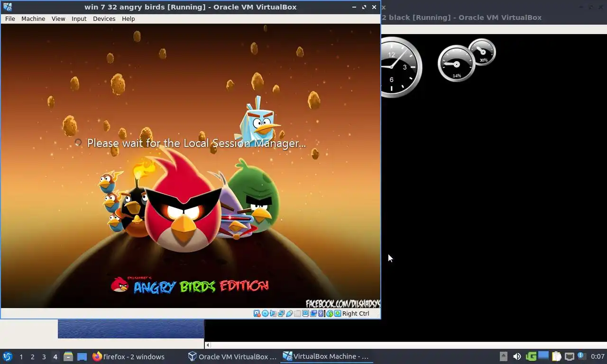This screenshot has width=607, height=364.
Task: Open the Machine menu
Action: pos(33,18)
